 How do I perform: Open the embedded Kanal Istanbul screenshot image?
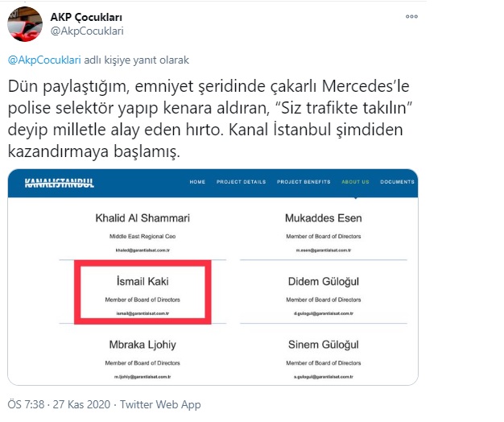click(213, 277)
